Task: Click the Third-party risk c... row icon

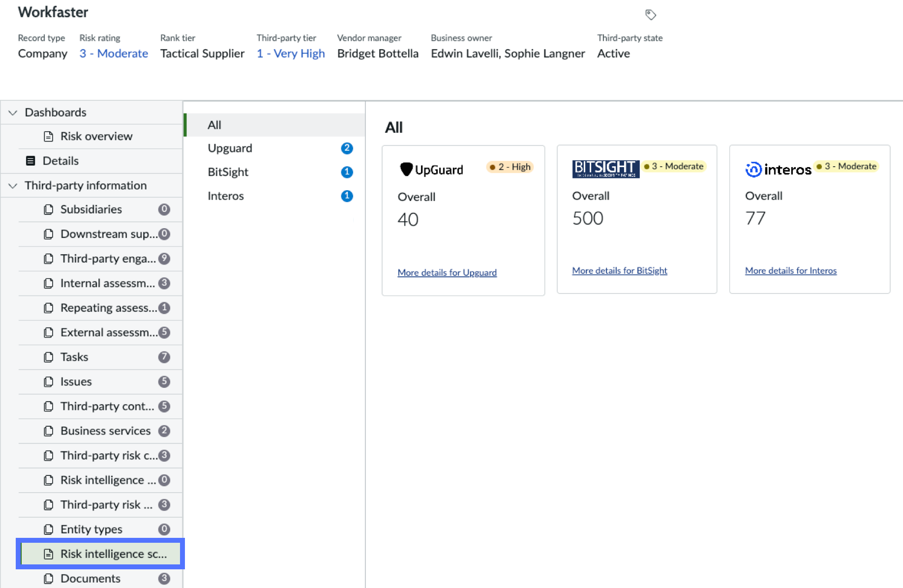Action: coord(48,455)
